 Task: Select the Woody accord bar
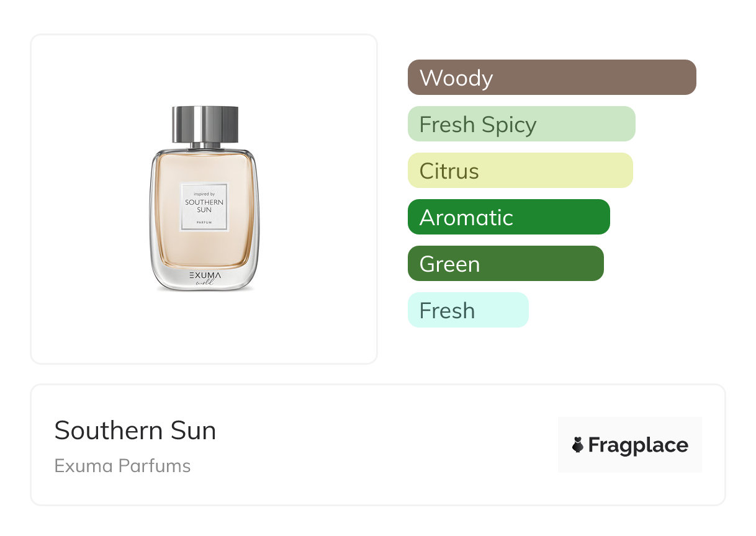pyautogui.click(x=551, y=78)
